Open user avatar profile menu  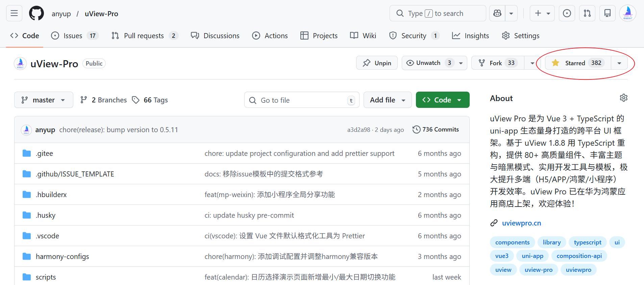[x=628, y=13]
